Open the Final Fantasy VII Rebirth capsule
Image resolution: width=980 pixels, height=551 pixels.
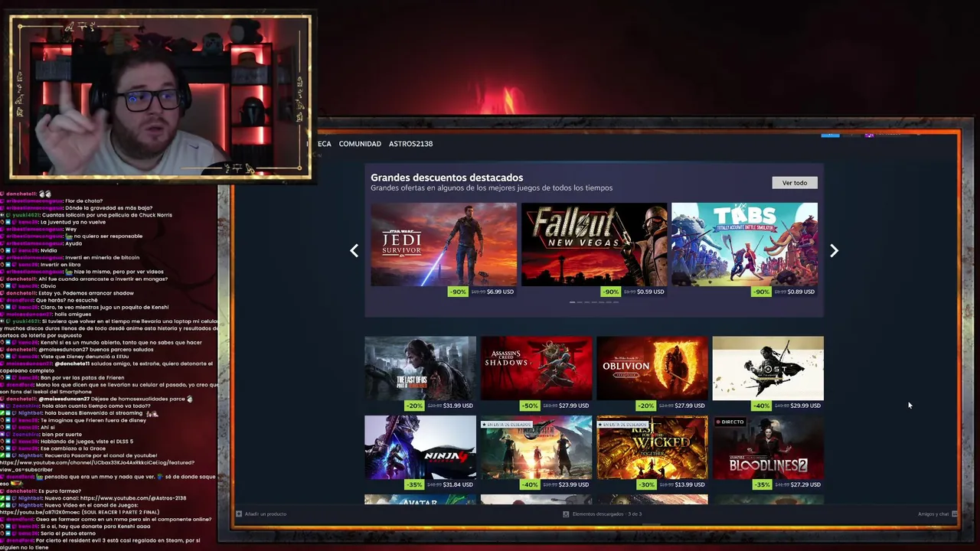coord(536,448)
